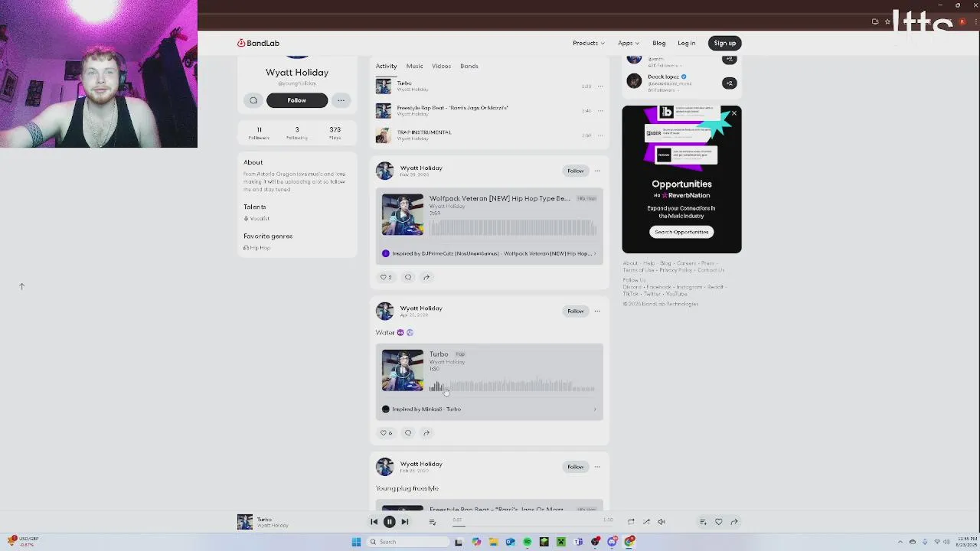The height and width of the screenshot is (551, 980).
Task: Open the player queue list icon
Action: 433,522
